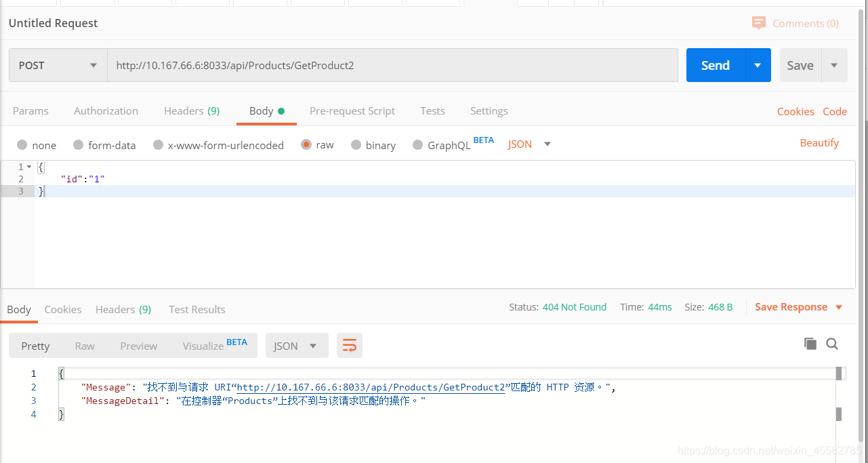Viewport: 868px width, 463px height.
Task: Open Pre-request Script tab
Action: 352,111
